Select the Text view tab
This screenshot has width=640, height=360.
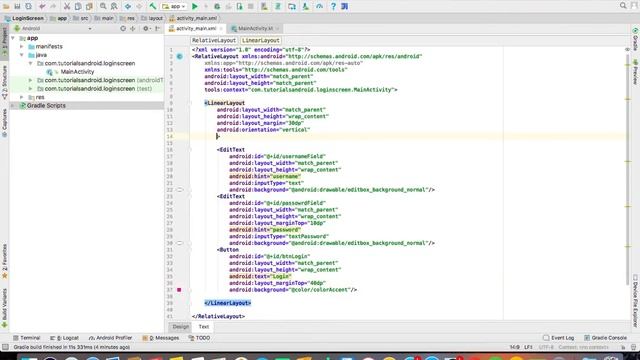(x=204, y=327)
